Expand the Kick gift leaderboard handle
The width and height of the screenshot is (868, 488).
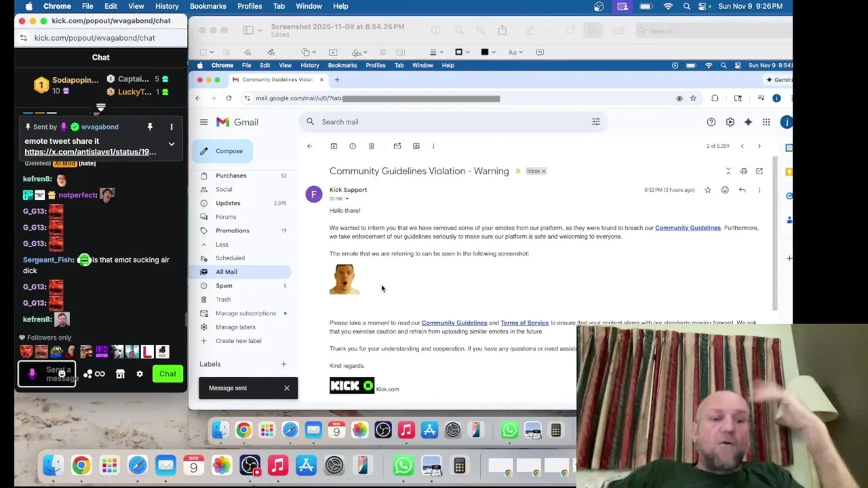[100, 107]
